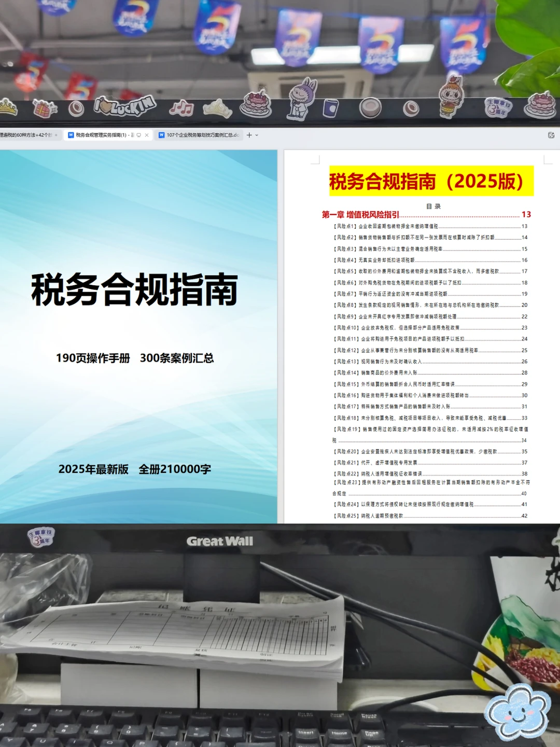Image resolution: width=560 pixels, height=747 pixels.
Task: Select contents line 风险点21 代开、虚开增值税专用发票
Action: tap(429, 462)
